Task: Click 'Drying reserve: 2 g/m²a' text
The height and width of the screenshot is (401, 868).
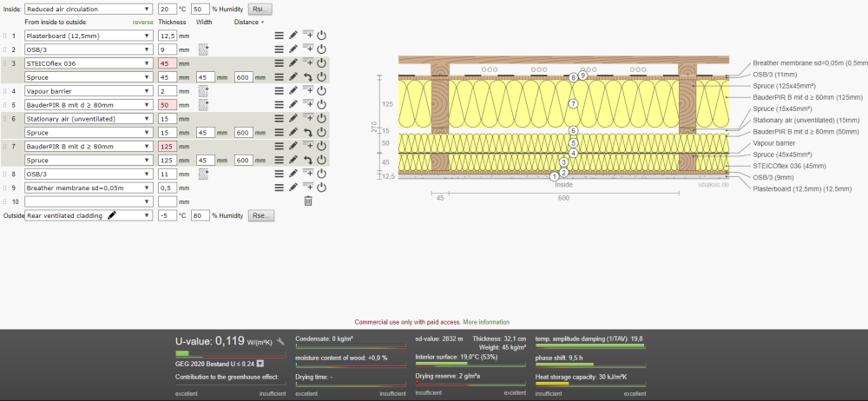Action: pos(448,376)
